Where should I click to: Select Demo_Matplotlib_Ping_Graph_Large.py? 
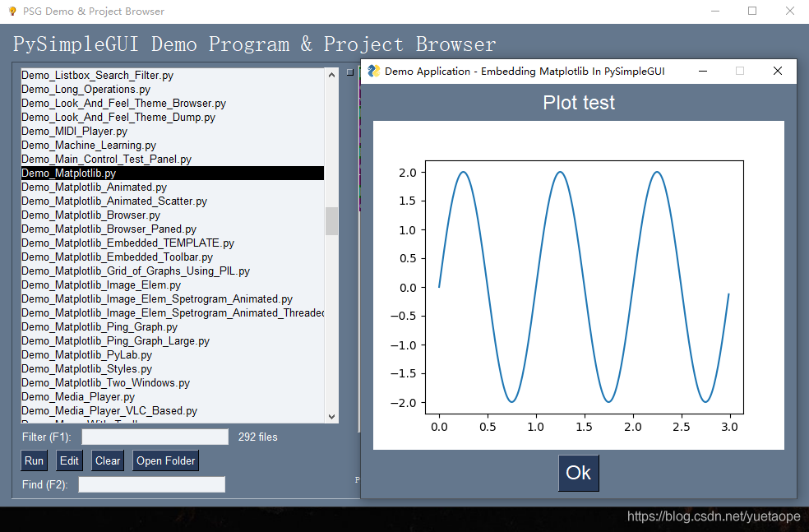173,340
